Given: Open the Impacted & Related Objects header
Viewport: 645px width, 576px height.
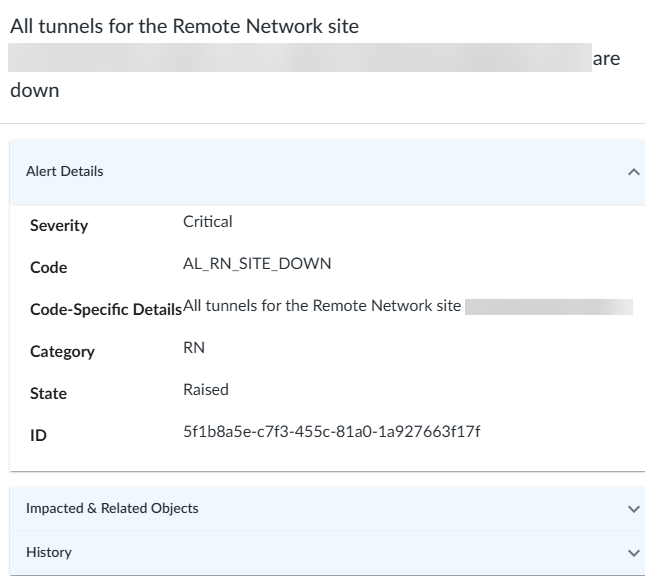Looking at the screenshot, I should pos(112,508).
